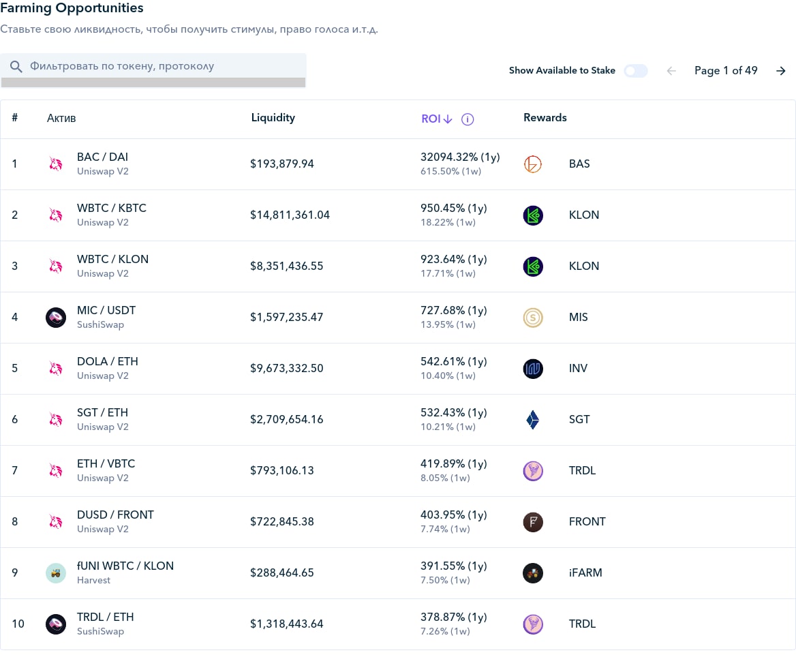
Task: Go to next page arrow
Action: coord(781,71)
